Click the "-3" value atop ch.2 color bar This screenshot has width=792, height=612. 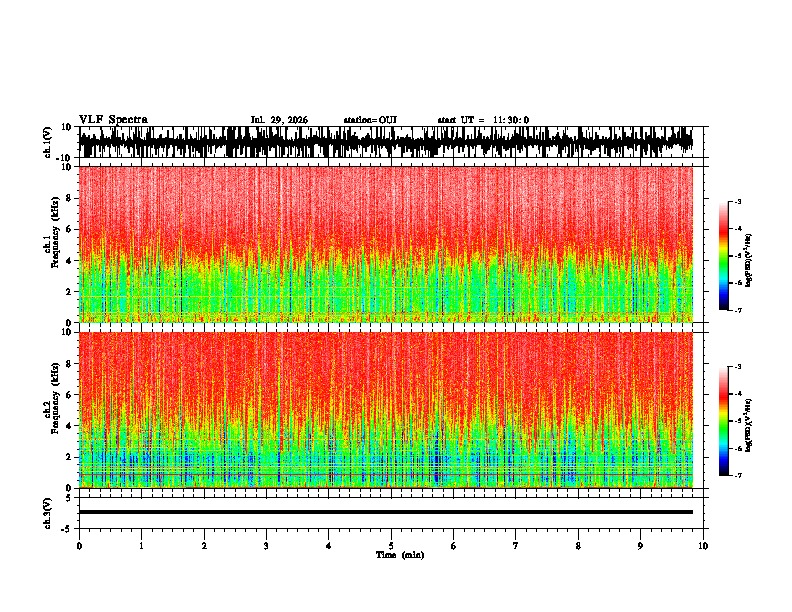pyautogui.click(x=737, y=367)
